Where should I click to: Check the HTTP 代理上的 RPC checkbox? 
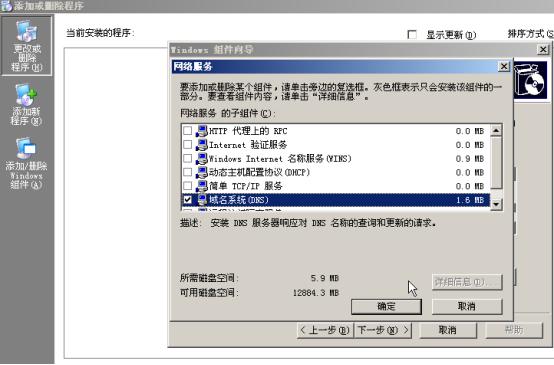(188, 131)
